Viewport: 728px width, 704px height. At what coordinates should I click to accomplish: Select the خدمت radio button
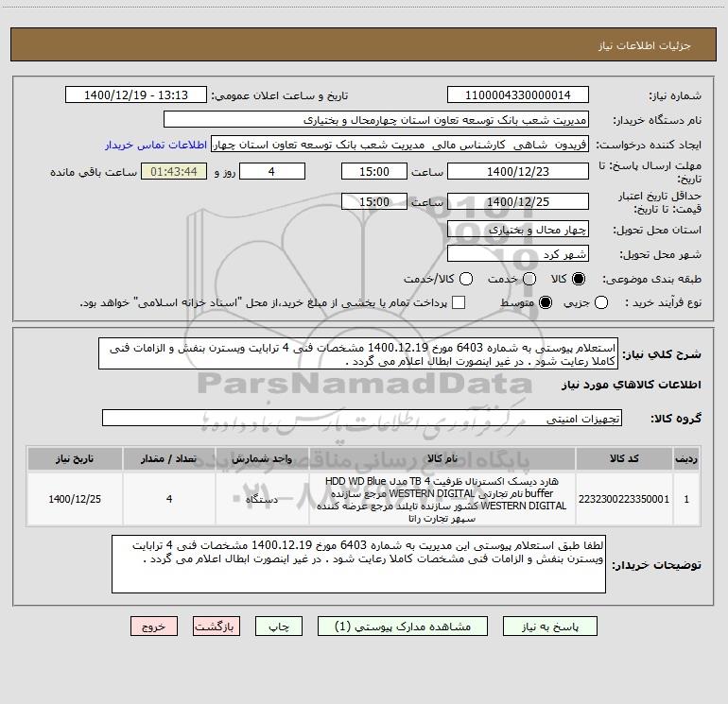[529, 279]
